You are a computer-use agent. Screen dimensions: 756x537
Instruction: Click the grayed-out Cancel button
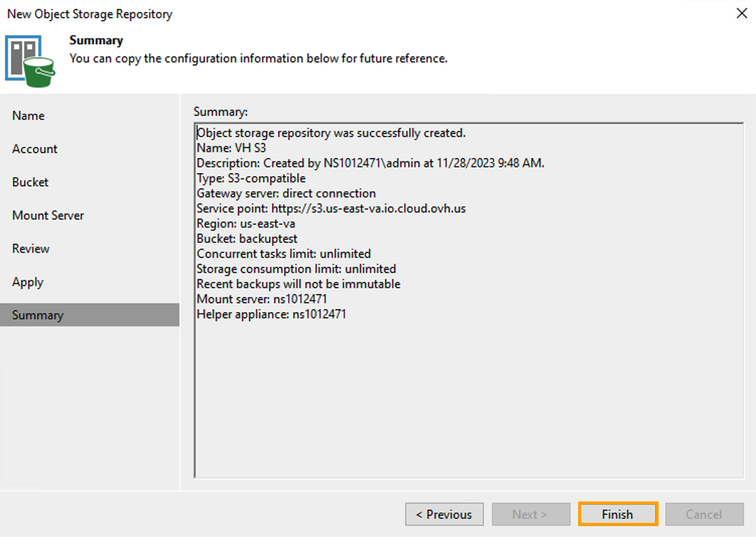pyautogui.click(x=704, y=514)
